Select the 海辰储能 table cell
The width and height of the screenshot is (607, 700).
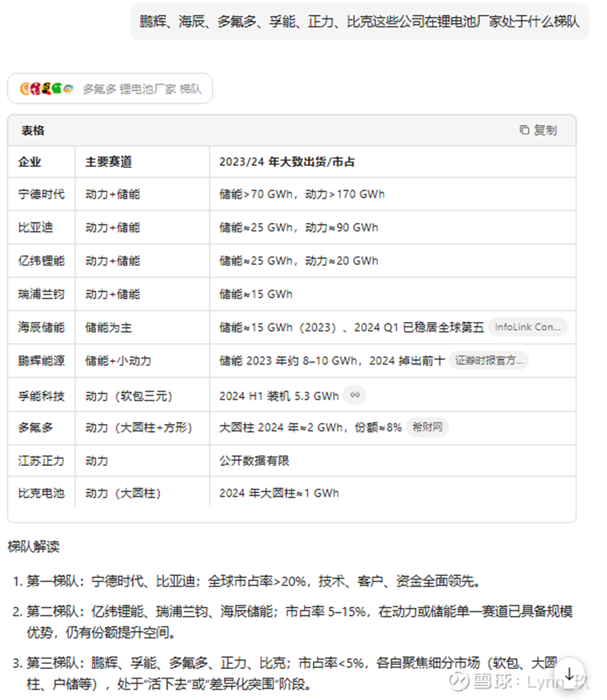(x=41, y=327)
